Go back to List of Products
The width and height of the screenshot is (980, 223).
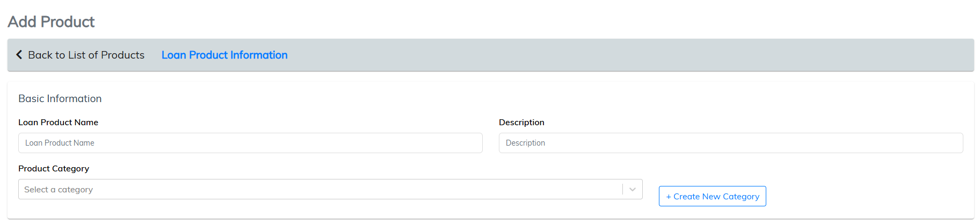(86, 55)
